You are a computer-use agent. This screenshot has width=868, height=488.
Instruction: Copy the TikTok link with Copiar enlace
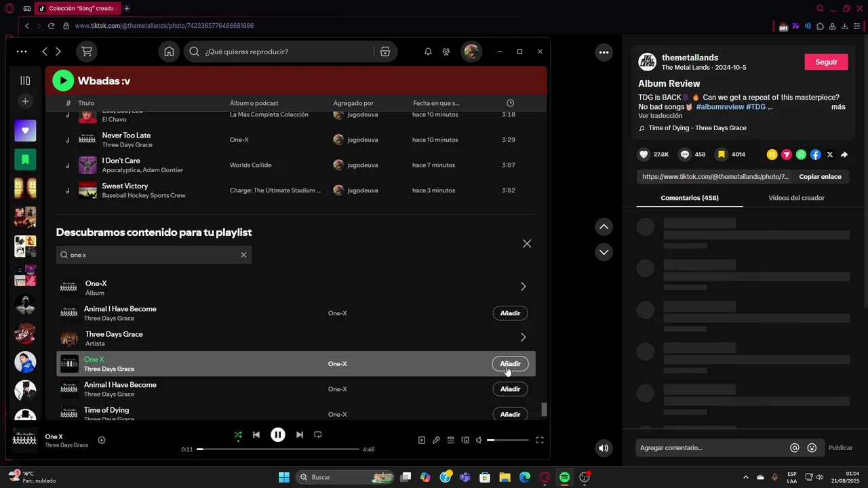[820, 177]
